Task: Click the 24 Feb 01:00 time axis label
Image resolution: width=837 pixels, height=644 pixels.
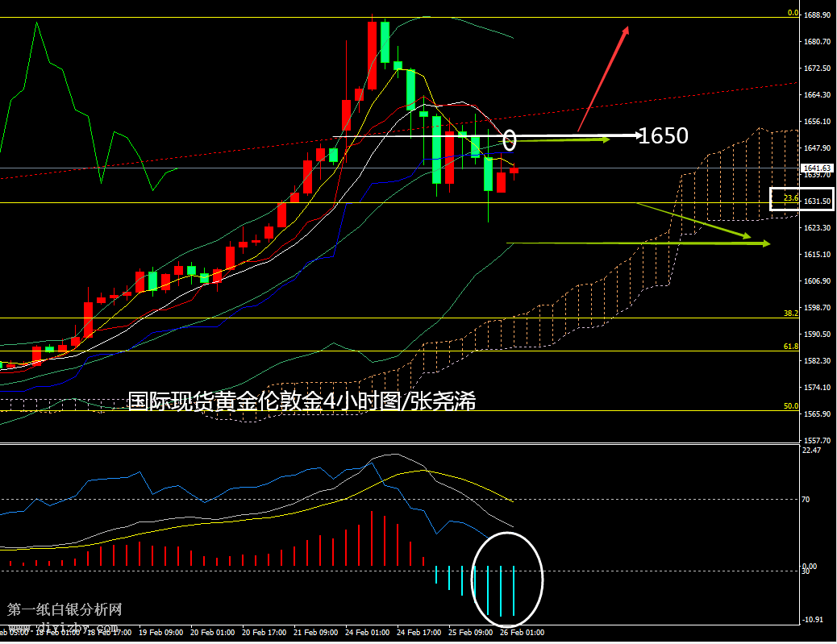Action: coord(369,633)
